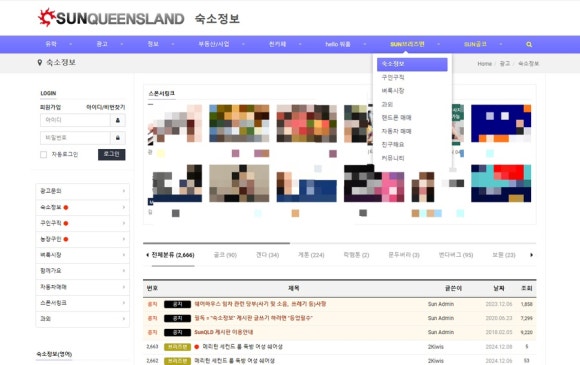Click the password input field
Image resolution: width=580 pixels, height=365 pixels.
click(x=75, y=138)
